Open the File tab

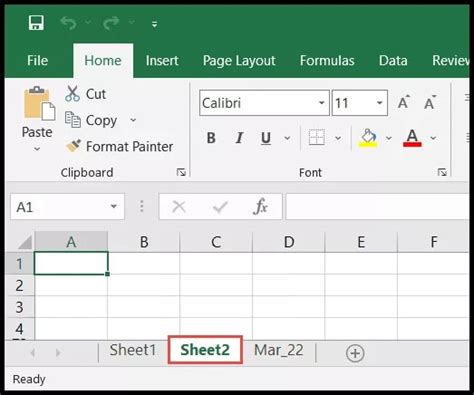[37, 61]
